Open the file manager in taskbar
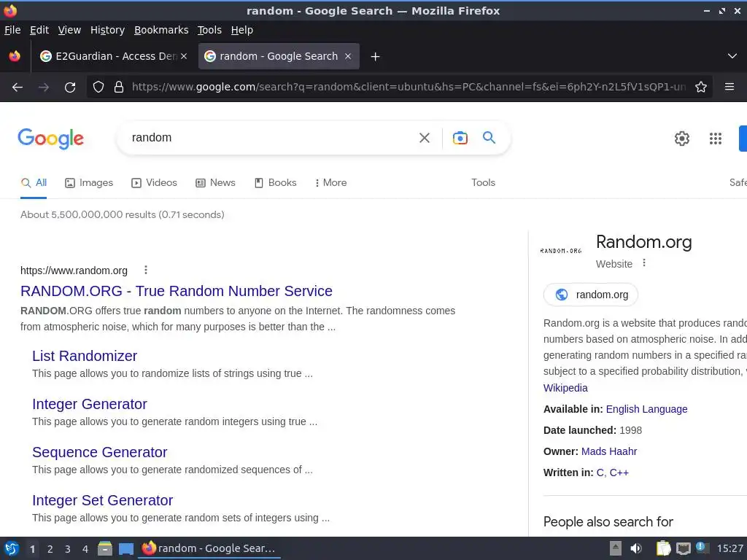 [105, 548]
